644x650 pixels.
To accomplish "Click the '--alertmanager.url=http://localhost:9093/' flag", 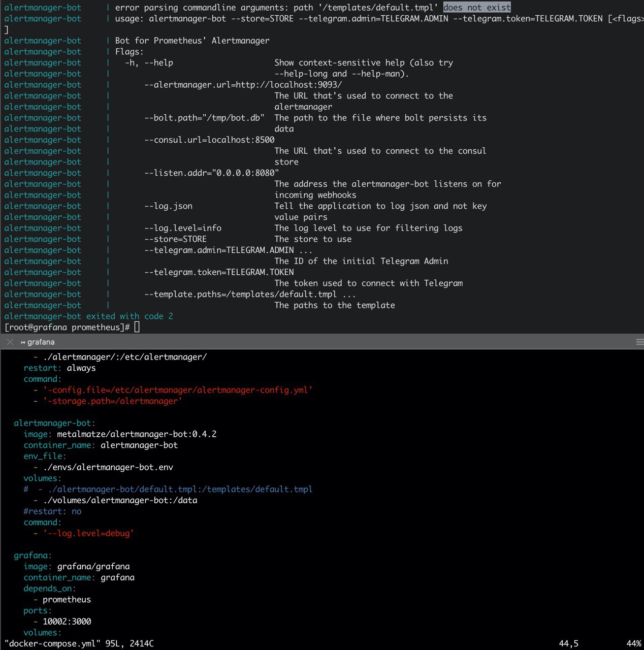I will click(x=243, y=85).
